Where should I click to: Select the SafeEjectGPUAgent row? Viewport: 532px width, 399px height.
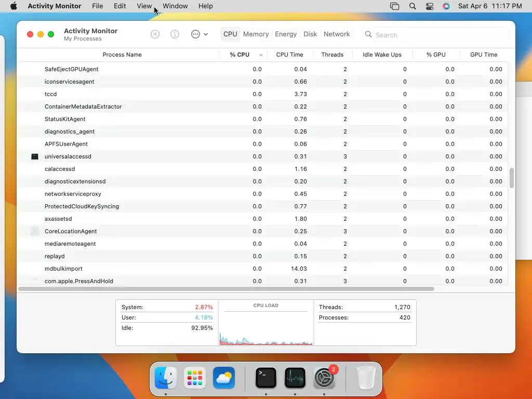[x=262, y=69]
